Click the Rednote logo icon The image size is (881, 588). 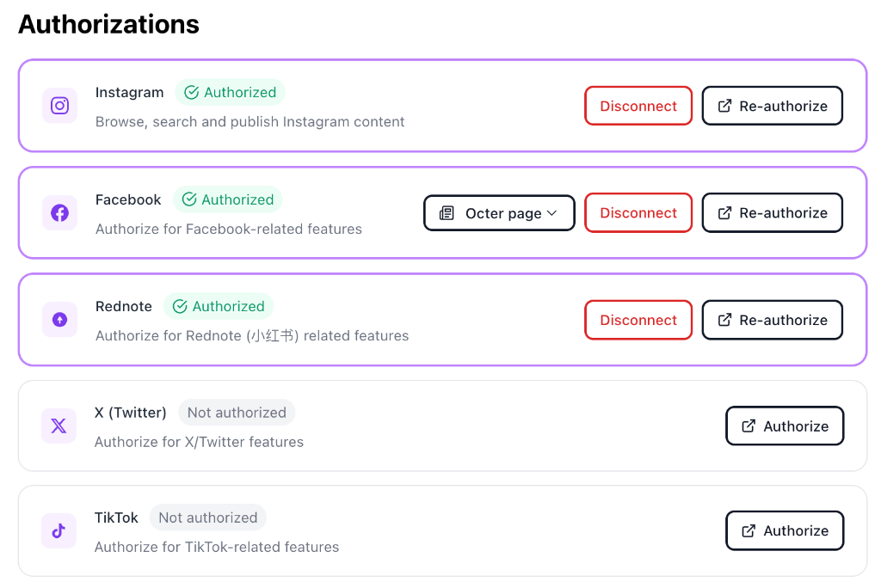(59, 320)
